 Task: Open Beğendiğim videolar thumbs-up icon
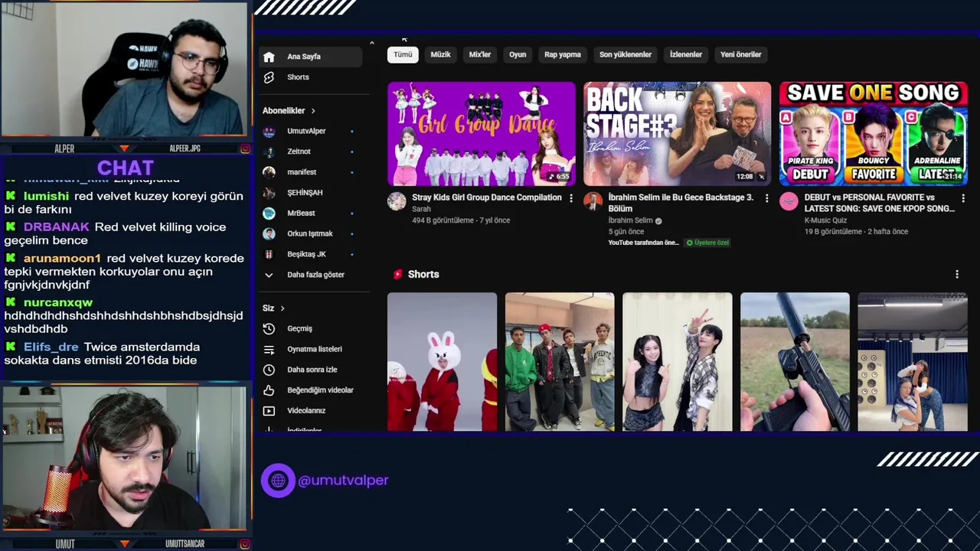(x=269, y=390)
